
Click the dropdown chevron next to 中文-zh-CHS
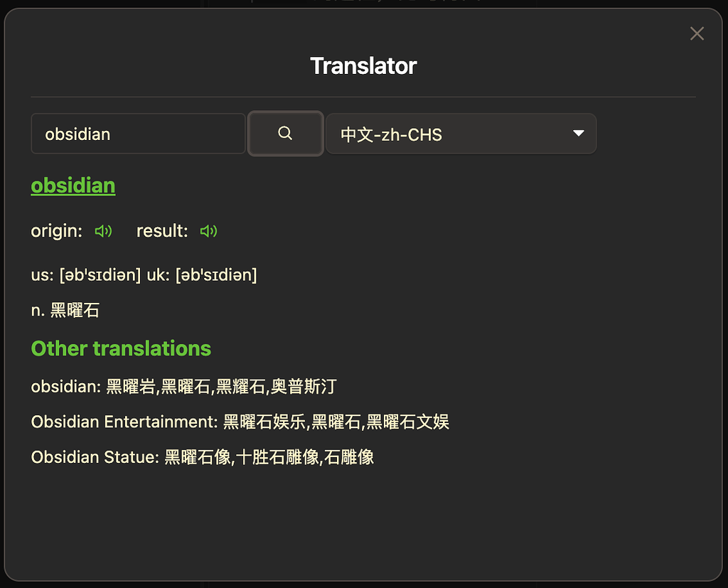(579, 133)
